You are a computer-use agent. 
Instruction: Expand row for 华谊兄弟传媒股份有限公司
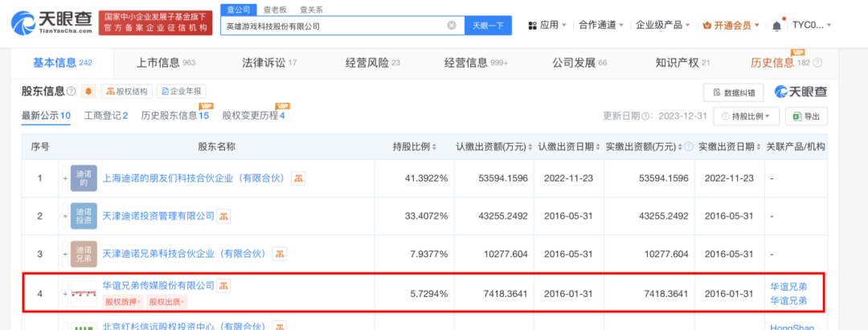[65, 294]
